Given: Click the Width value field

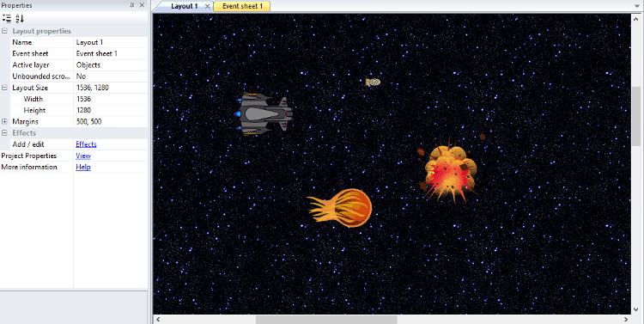Looking at the screenshot, I should click(x=111, y=99).
